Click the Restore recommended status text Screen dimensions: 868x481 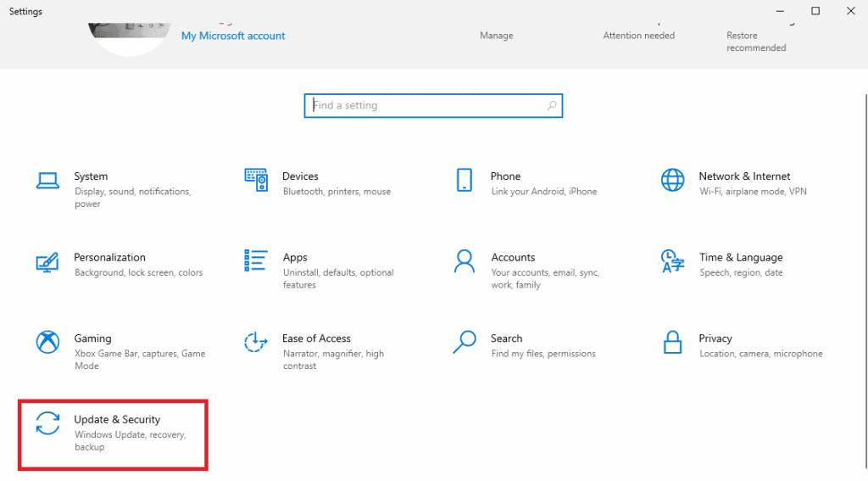click(x=756, y=42)
